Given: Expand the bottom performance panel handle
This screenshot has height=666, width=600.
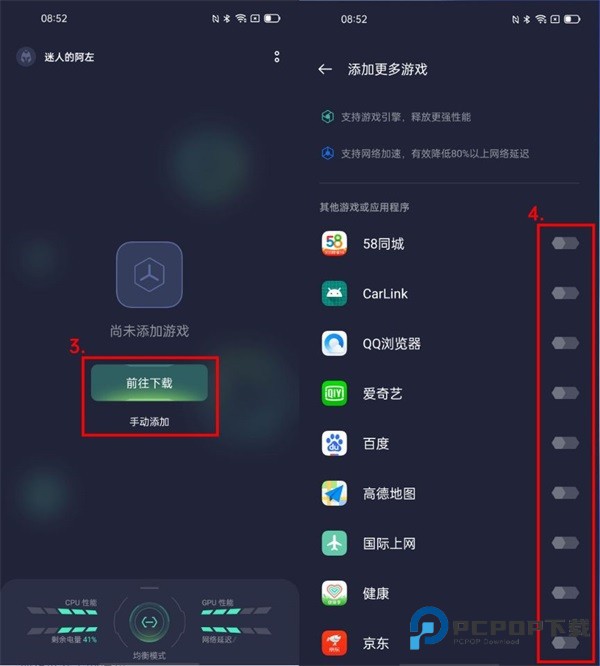Looking at the screenshot, I should [x=149, y=588].
